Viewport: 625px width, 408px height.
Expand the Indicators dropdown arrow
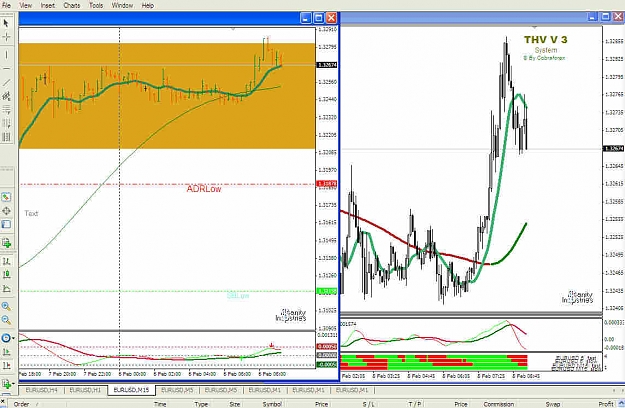coord(14,384)
